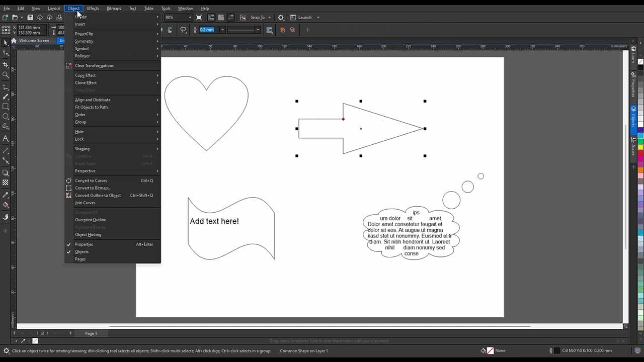
Task: Uncheck Properties in the Object menu
Action: (113, 244)
